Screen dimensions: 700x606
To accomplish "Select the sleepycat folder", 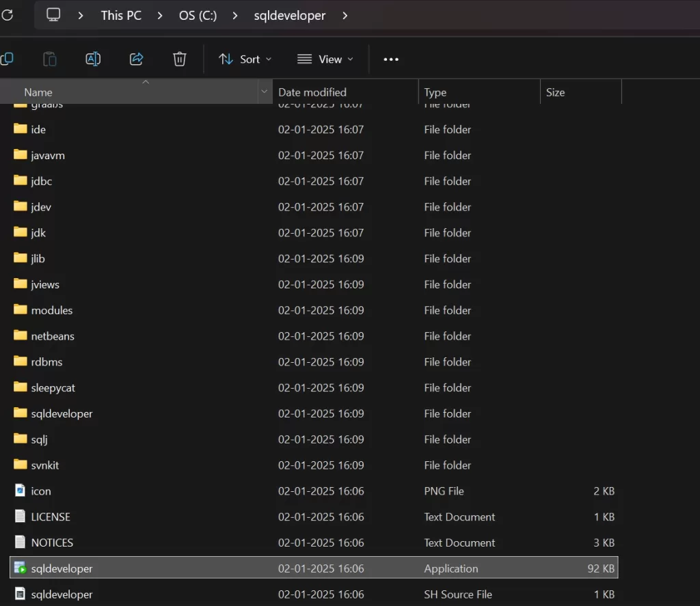I will (x=53, y=387).
